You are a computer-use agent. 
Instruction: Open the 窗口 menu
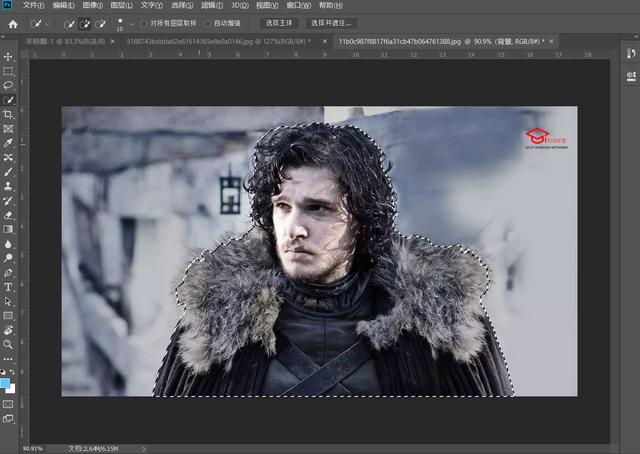[298, 5]
